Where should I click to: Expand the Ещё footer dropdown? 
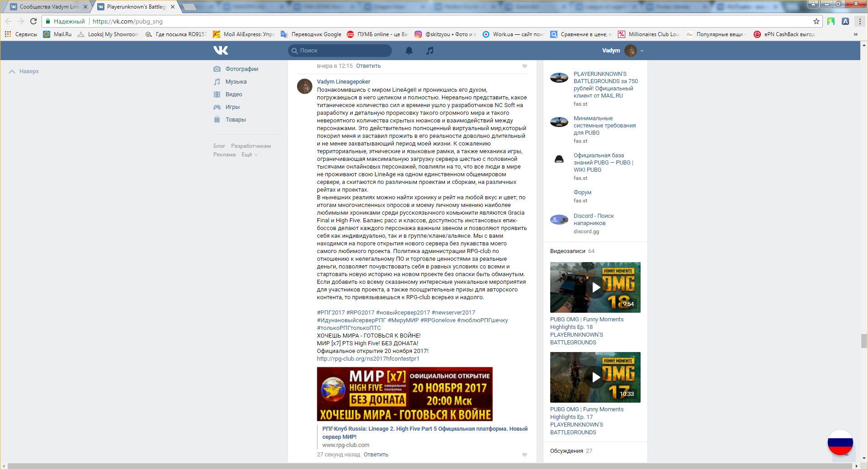pyautogui.click(x=250, y=155)
